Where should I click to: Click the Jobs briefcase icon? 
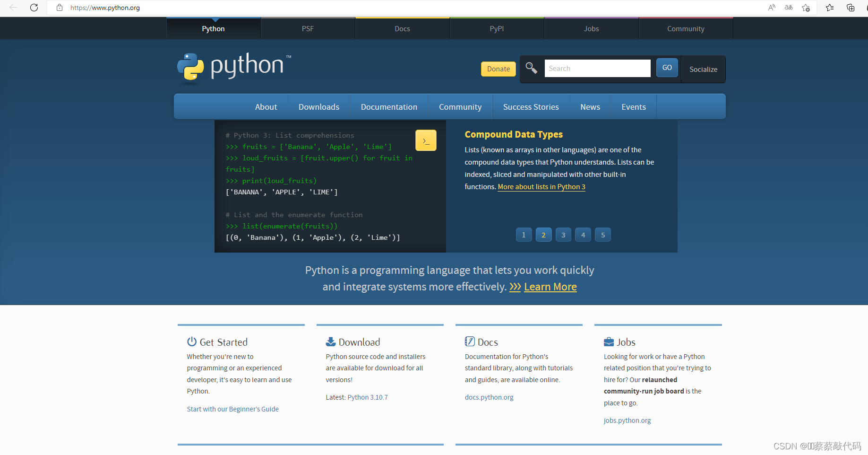609,342
